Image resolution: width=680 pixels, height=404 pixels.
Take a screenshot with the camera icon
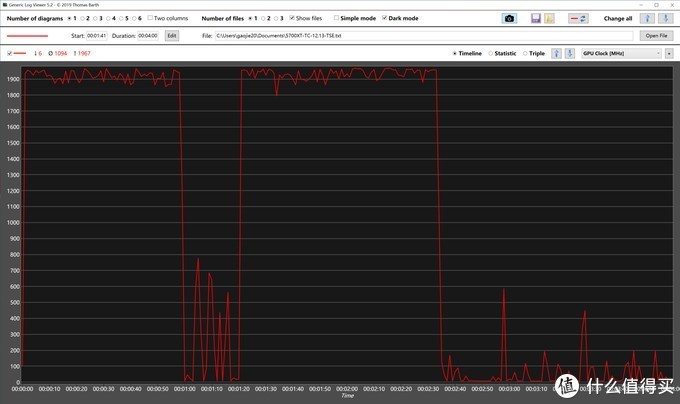click(509, 18)
